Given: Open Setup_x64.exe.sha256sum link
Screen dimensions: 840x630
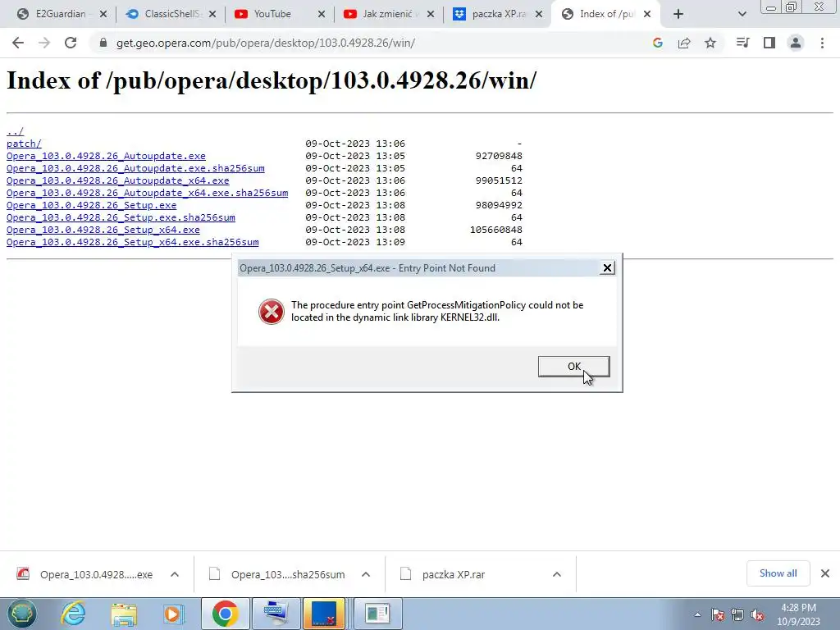Looking at the screenshot, I should pyautogui.click(x=132, y=242).
